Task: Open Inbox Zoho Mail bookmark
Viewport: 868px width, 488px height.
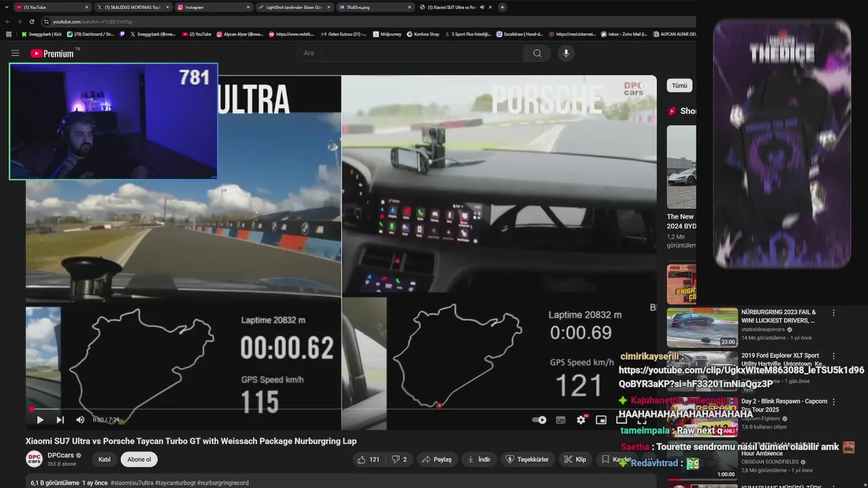Action: [624, 34]
